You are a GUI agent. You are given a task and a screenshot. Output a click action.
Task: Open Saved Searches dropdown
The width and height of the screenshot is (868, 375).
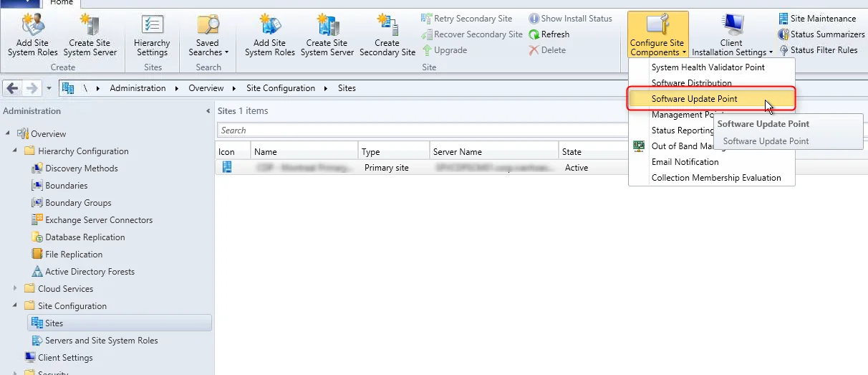[208, 34]
